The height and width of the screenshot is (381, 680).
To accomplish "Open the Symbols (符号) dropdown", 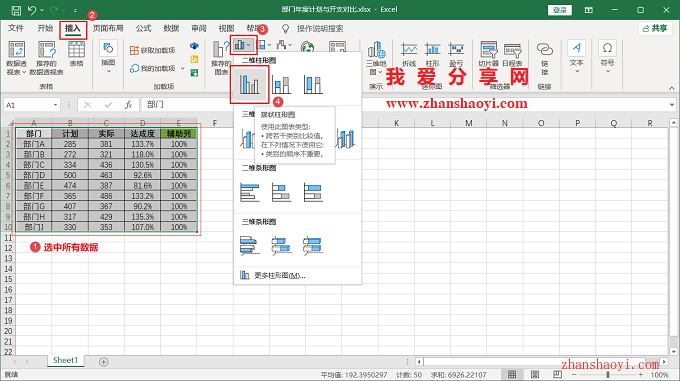I will (608, 56).
